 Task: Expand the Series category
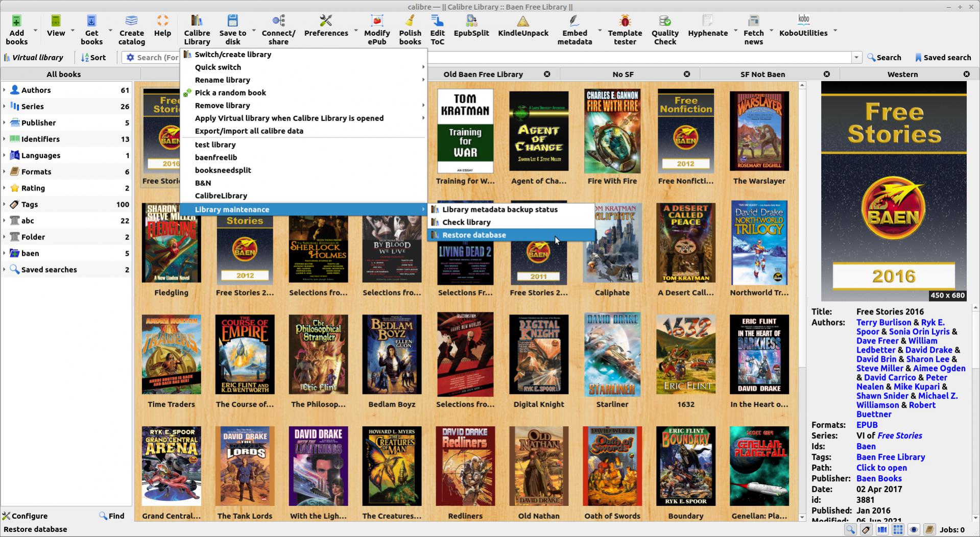[4, 106]
